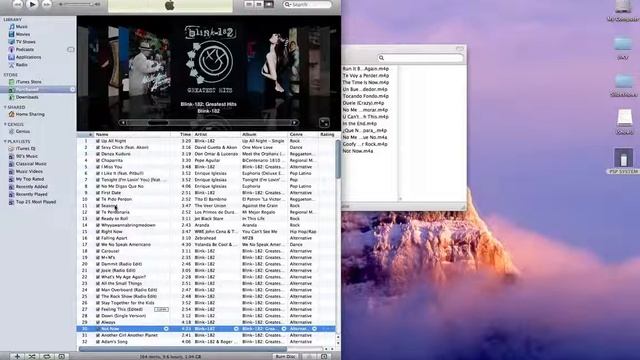Click the Burn Disc button

[285, 356]
